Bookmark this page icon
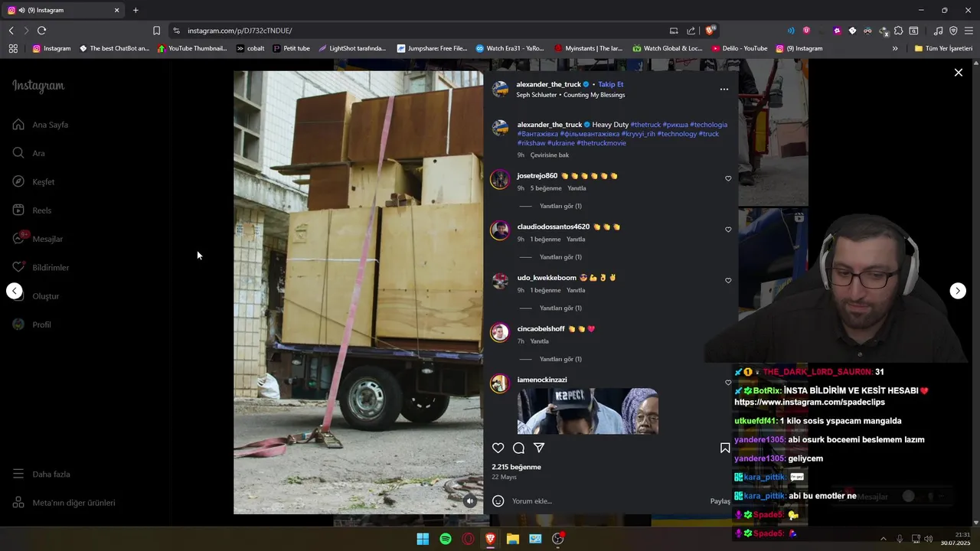 (156, 31)
